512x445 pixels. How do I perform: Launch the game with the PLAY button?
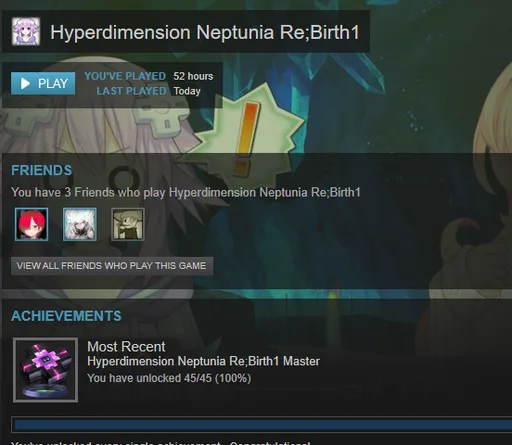[43, 83]
